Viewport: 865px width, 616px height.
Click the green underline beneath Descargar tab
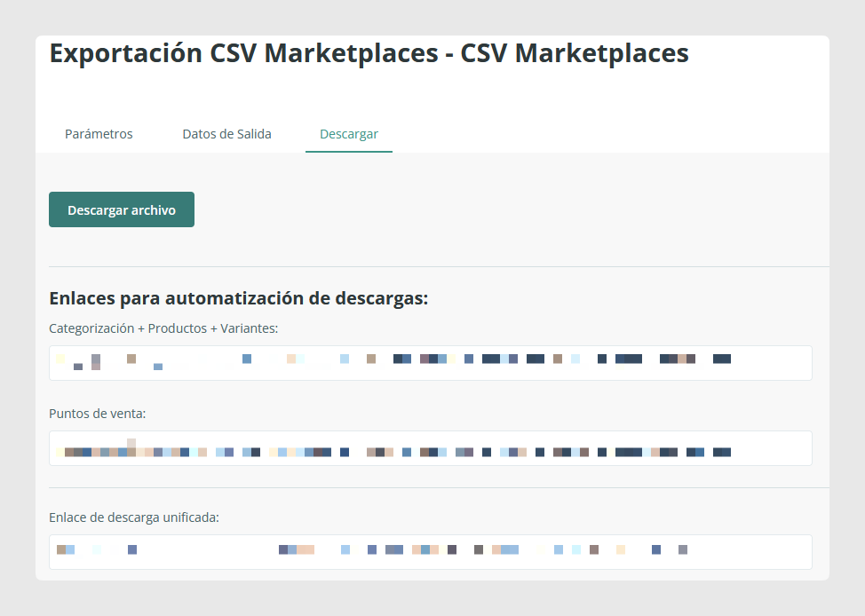point(349,152)
